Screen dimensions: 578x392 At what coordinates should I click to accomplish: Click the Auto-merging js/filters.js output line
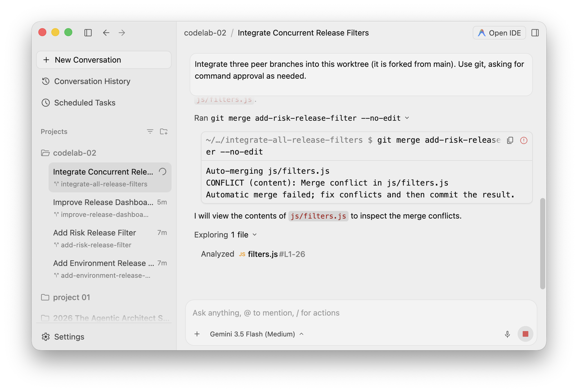(268, 171)
